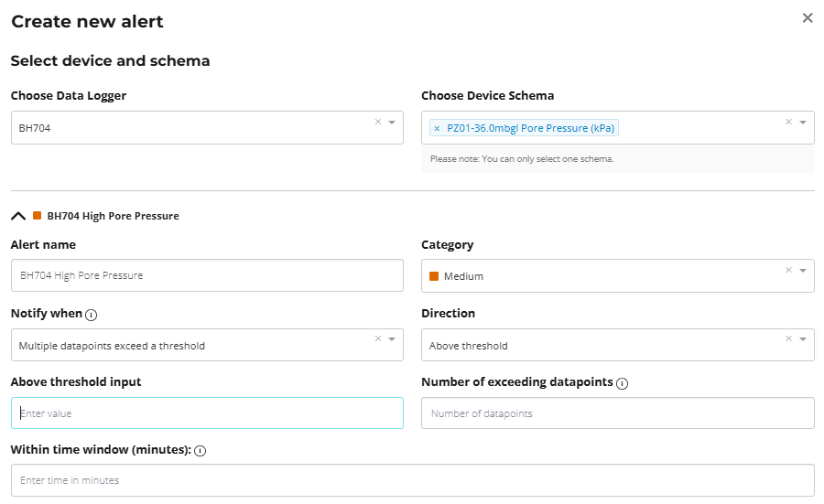This screenshot has height=504, width=824.
Task: Collapse the BH704 High Pore Pressure section
Action: (x=18, y=217)
